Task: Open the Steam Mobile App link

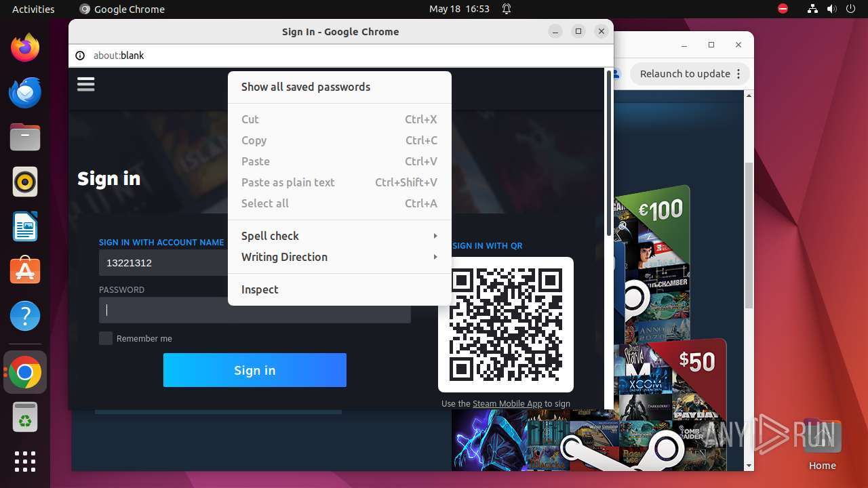Action: click(507, 403)
